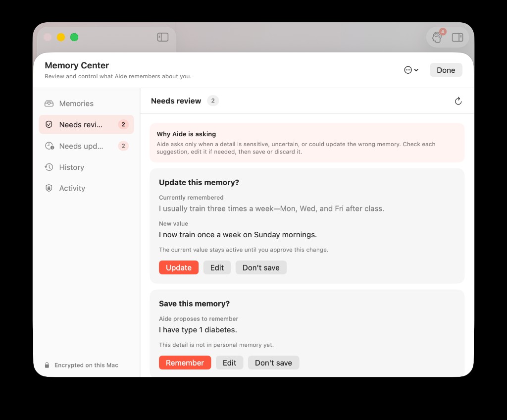Open the memory brain icon with badge

438,37
